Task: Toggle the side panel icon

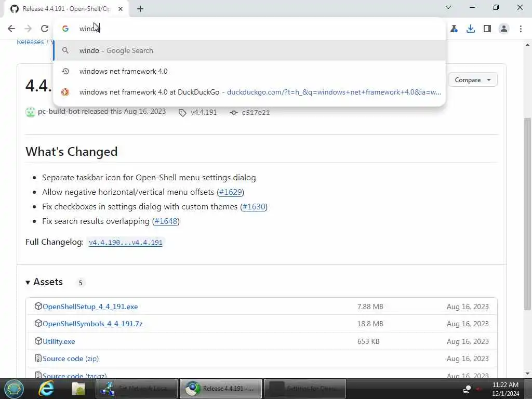Action: tap(487, 29)
